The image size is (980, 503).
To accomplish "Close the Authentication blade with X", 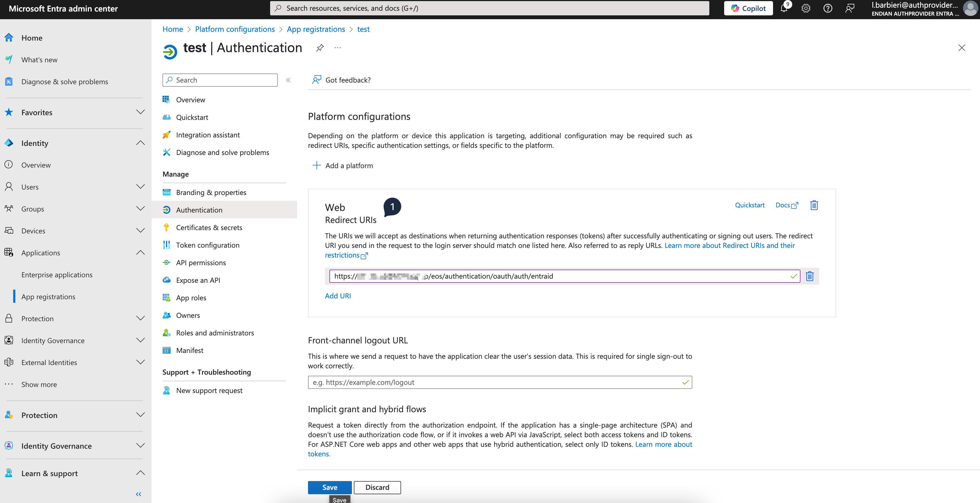I will (x=961, y=47).
